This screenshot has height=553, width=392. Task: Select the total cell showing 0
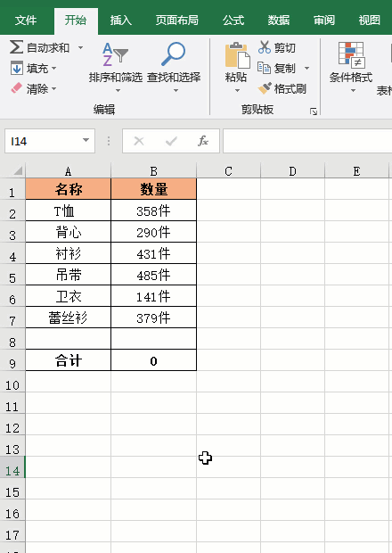coord(153,360)
